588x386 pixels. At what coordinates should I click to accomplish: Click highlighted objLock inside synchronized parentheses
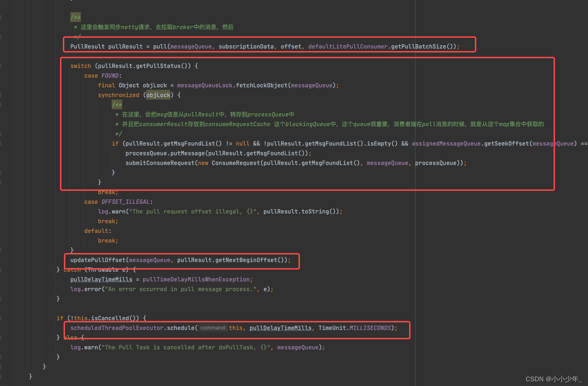tap(158, 95)
